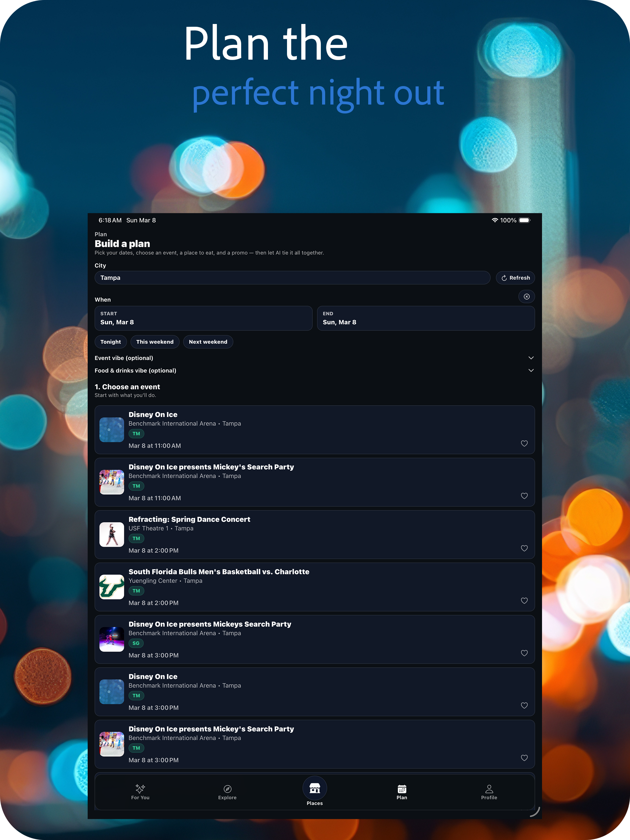Image resolution: width=630 pixels, height=840 pixels.
Task: Pick the Next weekend date chip
Action: coord(208,342)
